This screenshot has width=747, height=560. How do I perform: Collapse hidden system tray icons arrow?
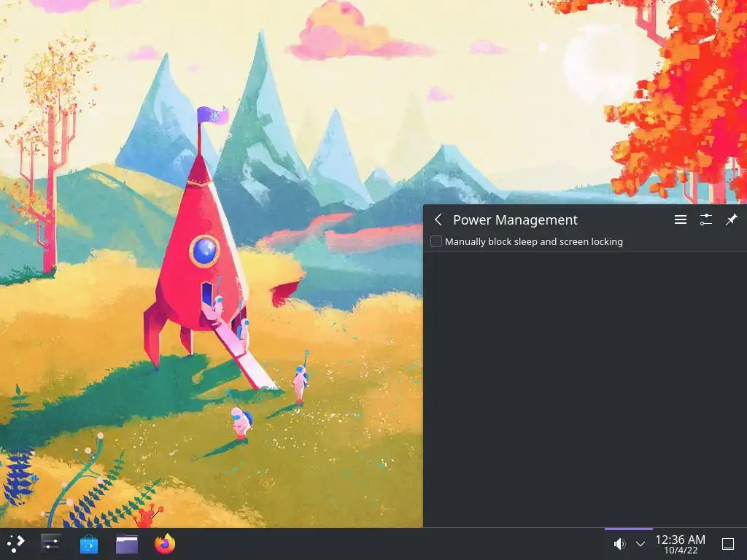pos(640,544)
